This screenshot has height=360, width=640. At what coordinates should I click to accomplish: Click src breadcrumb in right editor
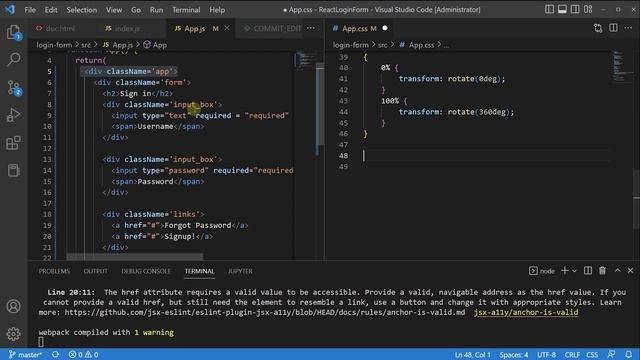382,45
